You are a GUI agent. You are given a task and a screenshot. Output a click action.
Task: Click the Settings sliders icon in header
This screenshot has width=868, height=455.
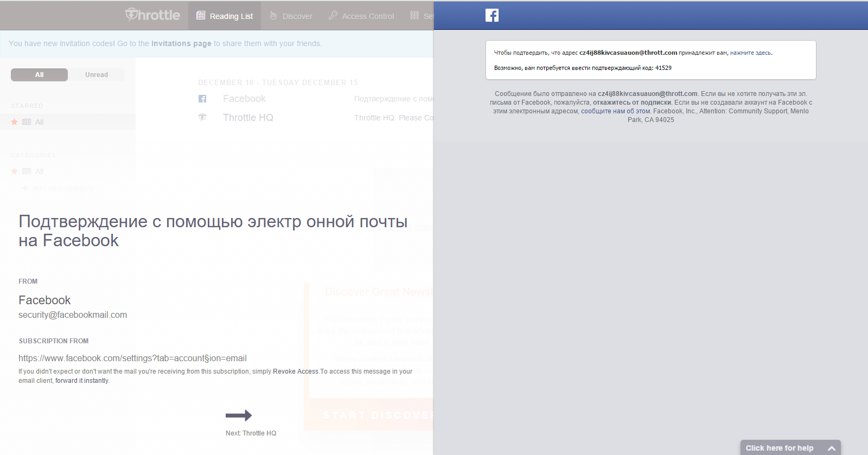click(414, 16)
